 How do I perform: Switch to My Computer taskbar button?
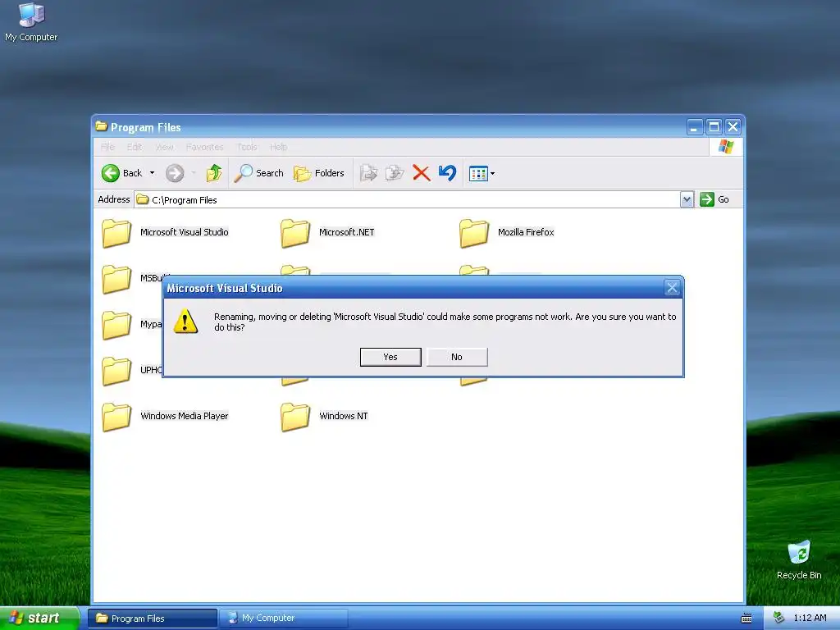pyautogui.click(x=283, y=619)
